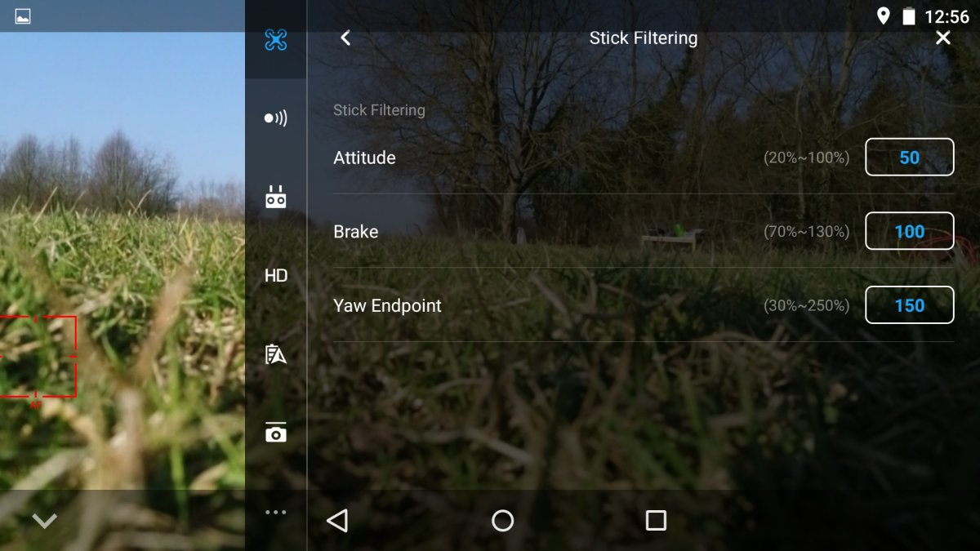Tap Android home circle button

(503, 521)
